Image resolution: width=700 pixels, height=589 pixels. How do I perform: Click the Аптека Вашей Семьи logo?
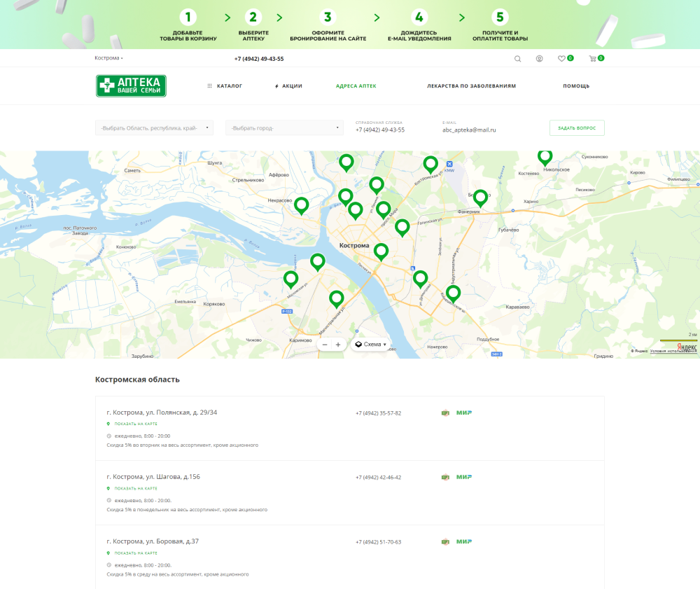131,86
